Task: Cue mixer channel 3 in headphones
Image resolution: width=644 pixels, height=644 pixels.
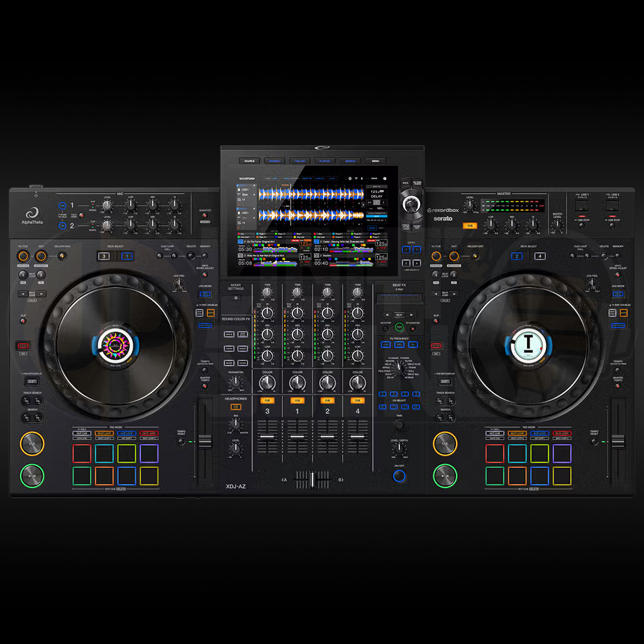Action: tap(267, 401)
